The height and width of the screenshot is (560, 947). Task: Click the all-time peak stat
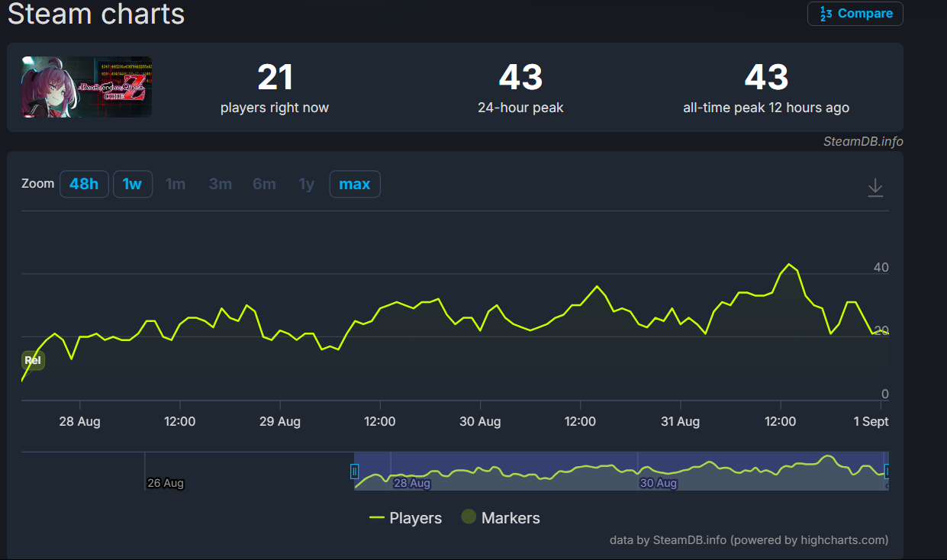coord(766,89)
